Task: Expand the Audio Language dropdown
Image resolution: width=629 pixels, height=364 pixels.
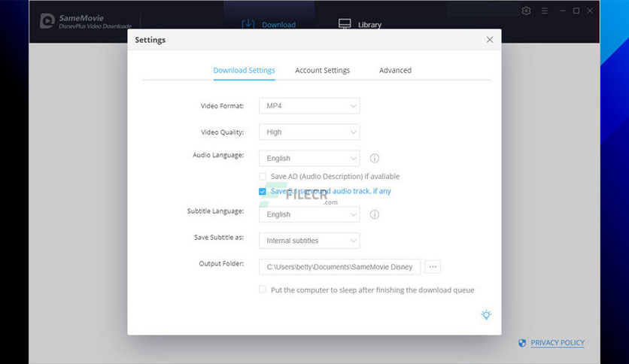Action: point(309,159)
